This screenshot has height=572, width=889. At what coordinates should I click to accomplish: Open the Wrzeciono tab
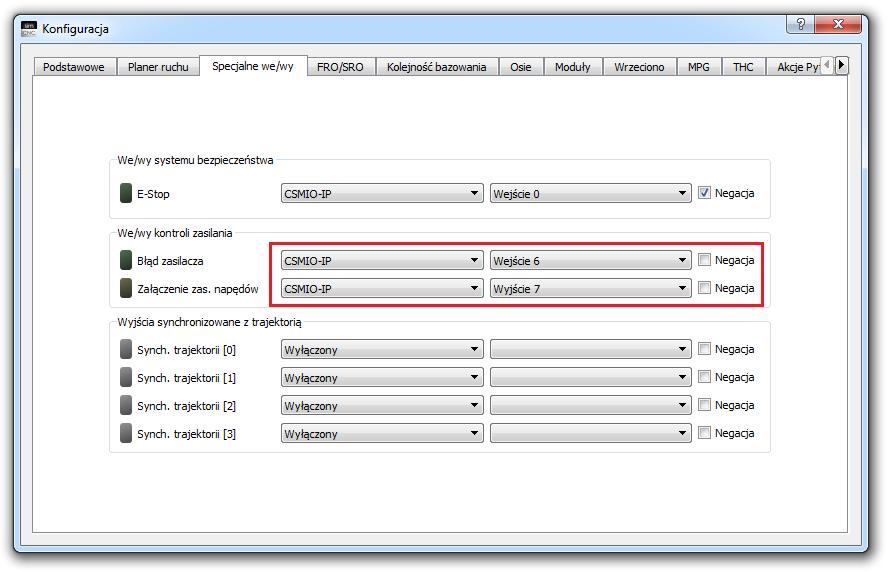[x=639, y=67]
